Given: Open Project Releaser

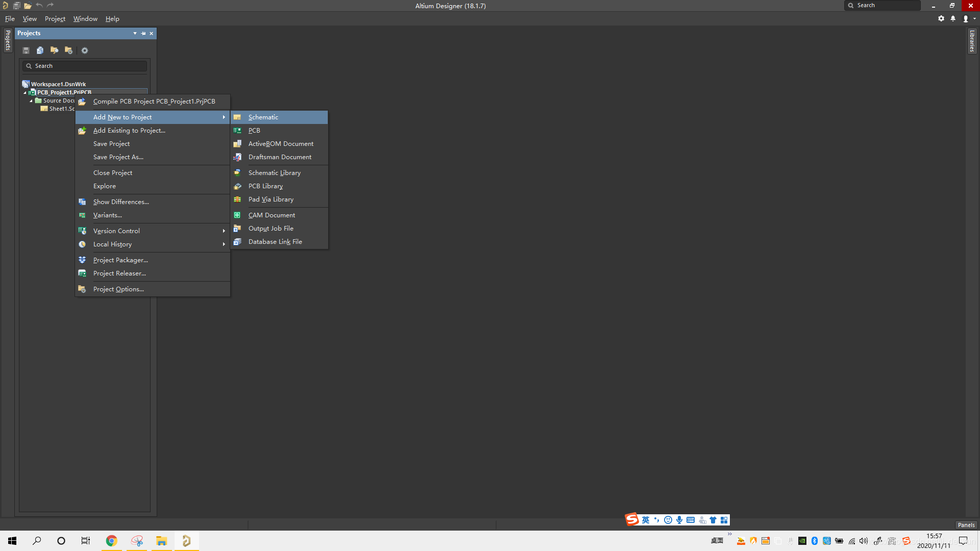Looking at the screenshot, I should [153, 273].
